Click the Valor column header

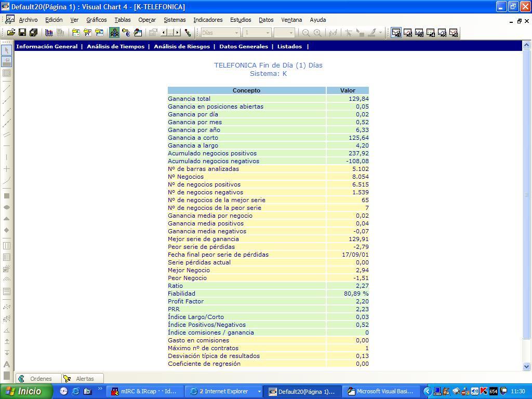(348, 90)
